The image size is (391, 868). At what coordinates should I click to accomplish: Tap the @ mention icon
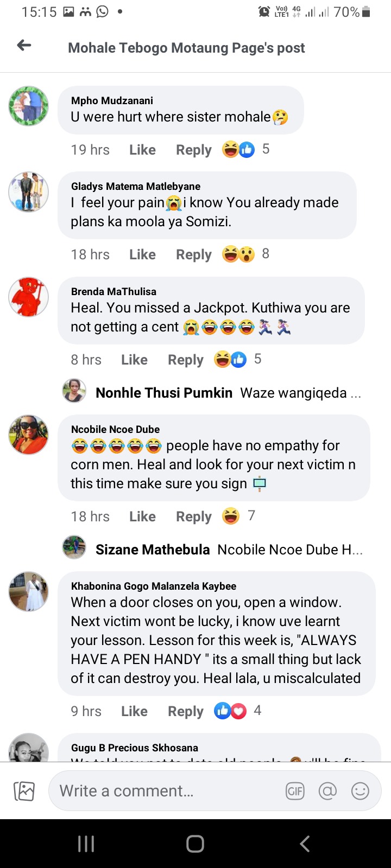pyautogui.click(x=327, y=791)
